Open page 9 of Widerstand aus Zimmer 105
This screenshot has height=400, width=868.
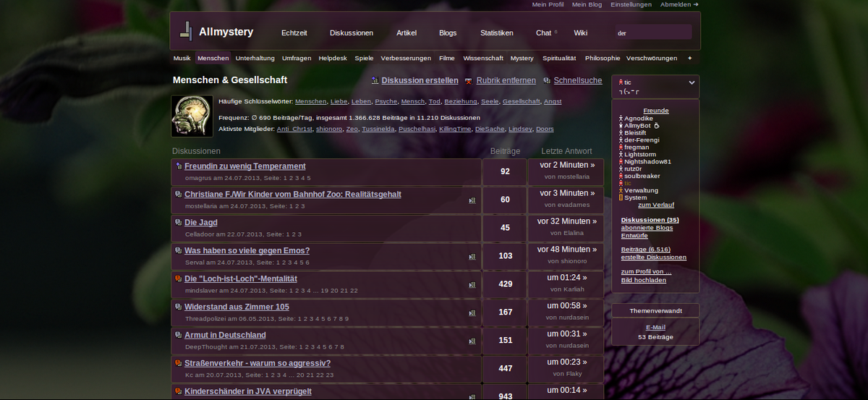346,318
